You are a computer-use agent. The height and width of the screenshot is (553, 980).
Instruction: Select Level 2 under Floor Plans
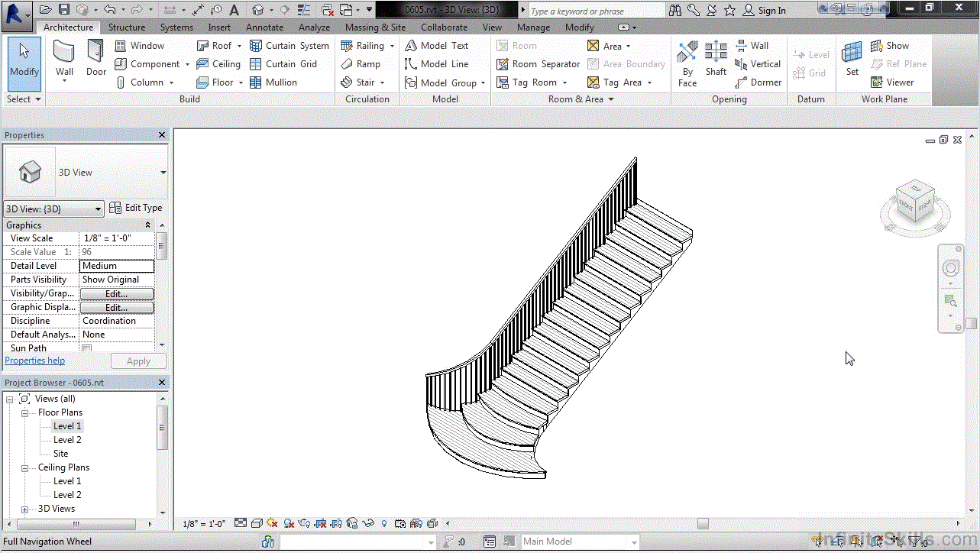[x=67, y=440]
